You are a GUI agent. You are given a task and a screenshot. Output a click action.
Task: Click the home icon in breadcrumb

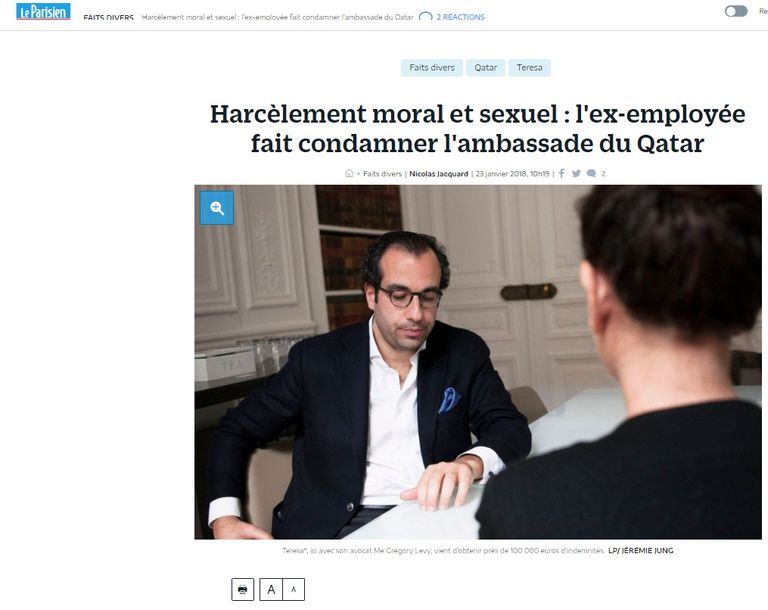click(x=349, y=173)
